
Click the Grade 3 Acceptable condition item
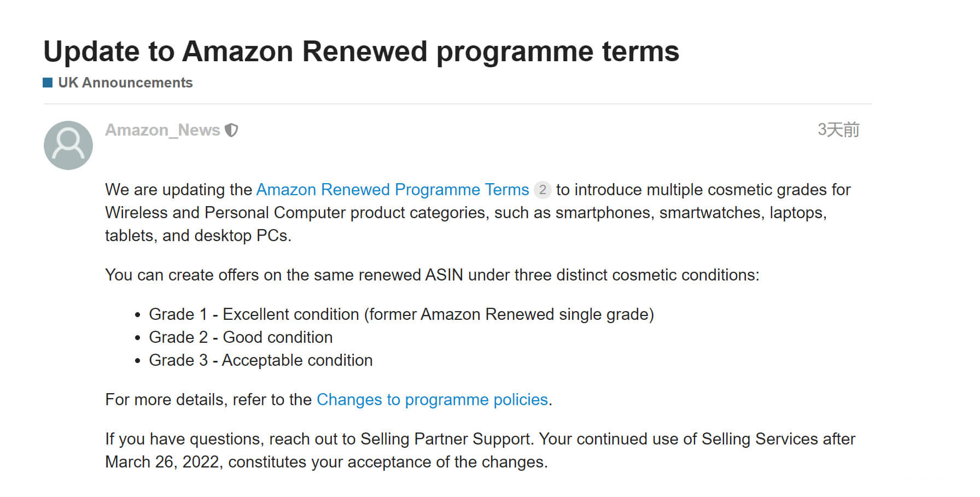pyautogui.click(x=260, y=360)
